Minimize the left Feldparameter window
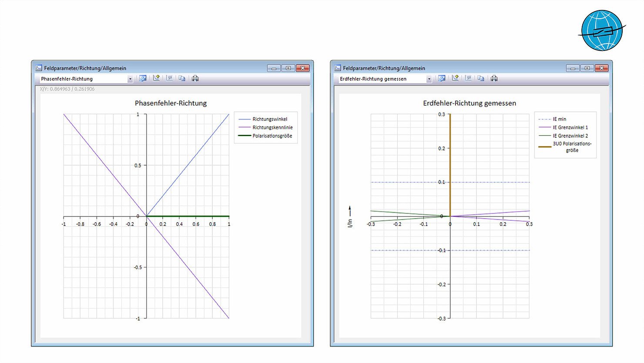The height and width of the screenshot is (363, 644). coord(274,68)
